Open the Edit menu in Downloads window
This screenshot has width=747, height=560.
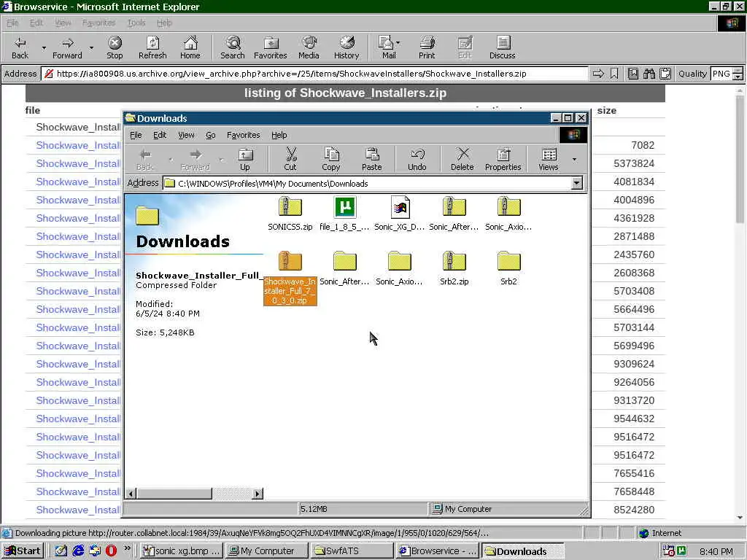(x=160, y=135)
